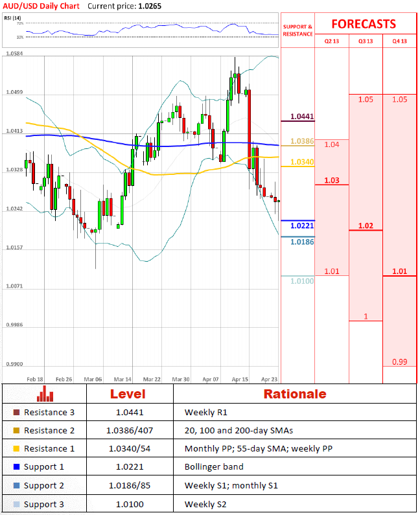This screenshot has height=515, width=420.
Task: Click the Q4 13 forecast column header
Action: click(x=400, y=41)
